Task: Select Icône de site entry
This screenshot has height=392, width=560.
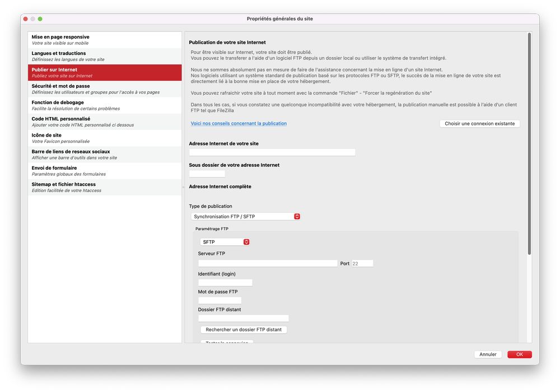Action: (105, 138)
